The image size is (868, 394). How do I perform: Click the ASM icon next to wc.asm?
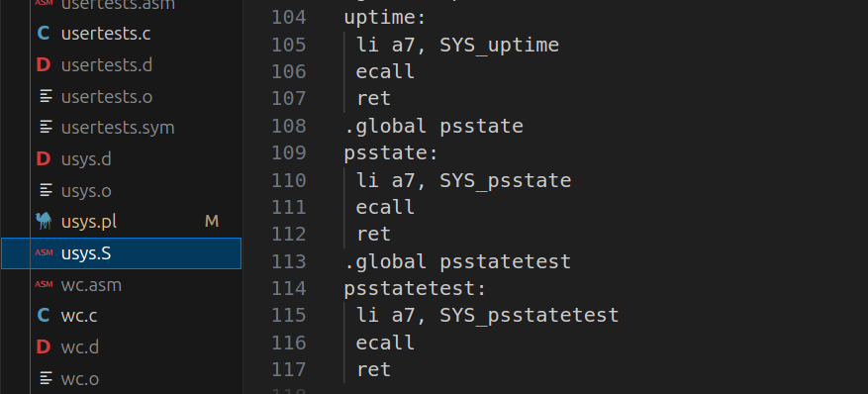click(x=44, y=284)
